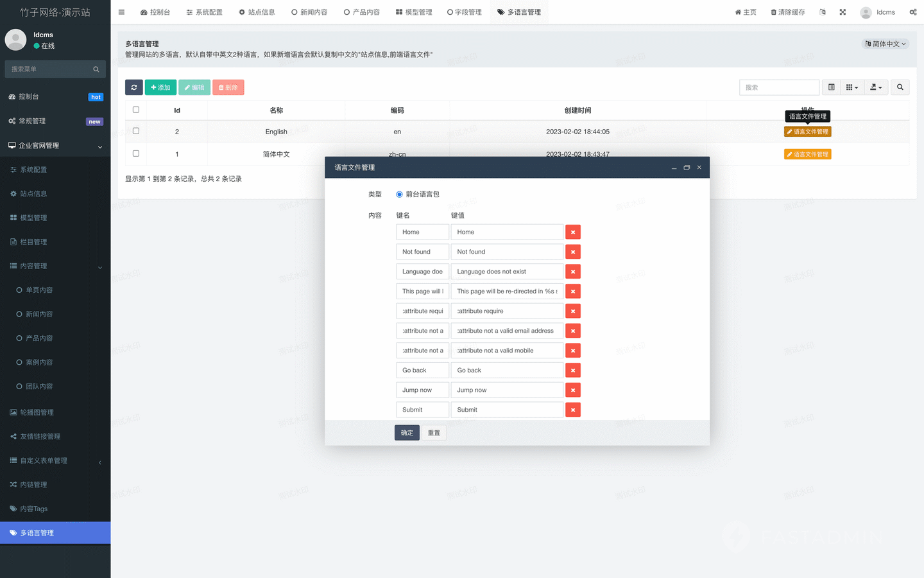Open the 简体中文 language dropdown
Image resolution: width=924 pixels, height=578 pixels.
click(886, 44)
